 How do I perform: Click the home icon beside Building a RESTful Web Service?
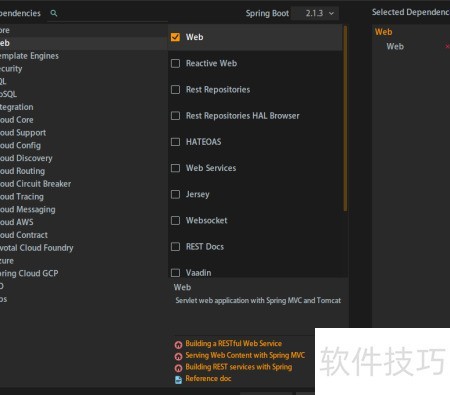[178, 344]
